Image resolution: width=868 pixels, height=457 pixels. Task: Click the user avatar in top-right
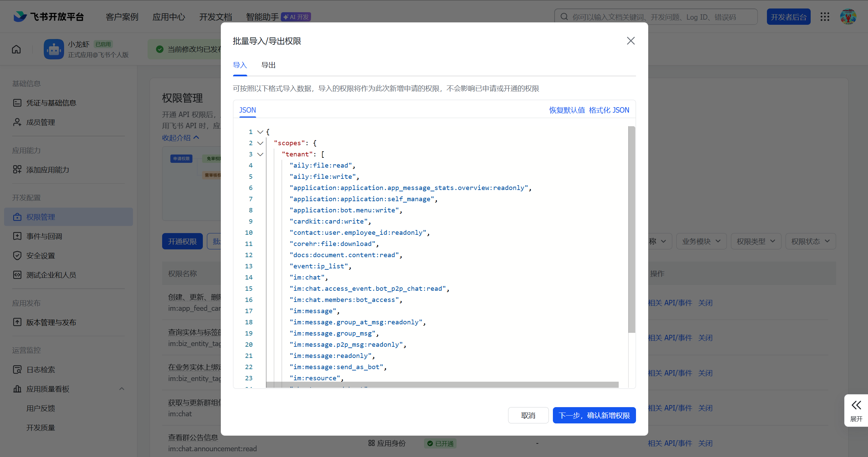(x=848, y=17)
